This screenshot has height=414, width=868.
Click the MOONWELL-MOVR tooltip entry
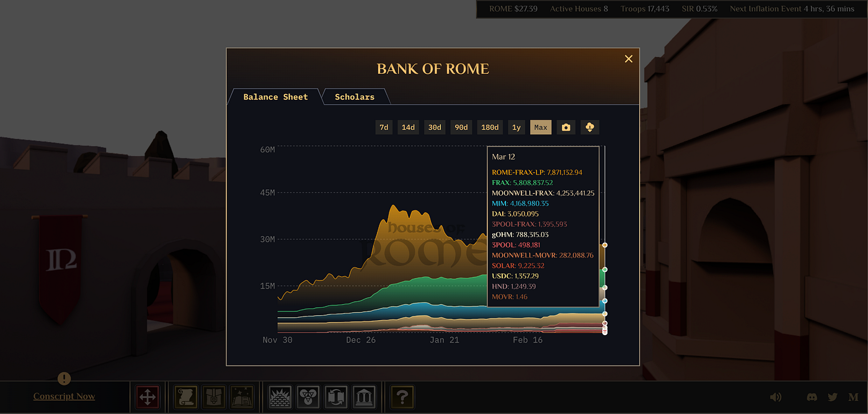pyautogui.click(x=542, y=255)
